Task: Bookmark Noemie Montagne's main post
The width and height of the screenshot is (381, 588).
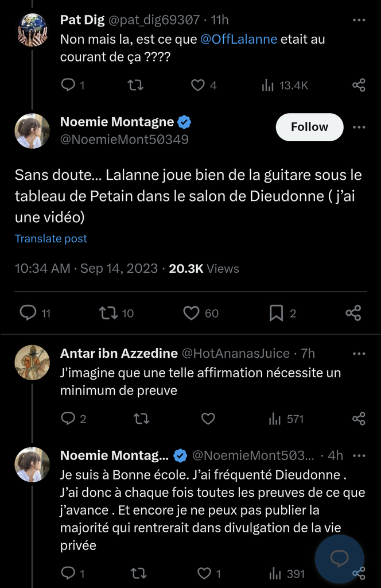Action: click(276, 313)
